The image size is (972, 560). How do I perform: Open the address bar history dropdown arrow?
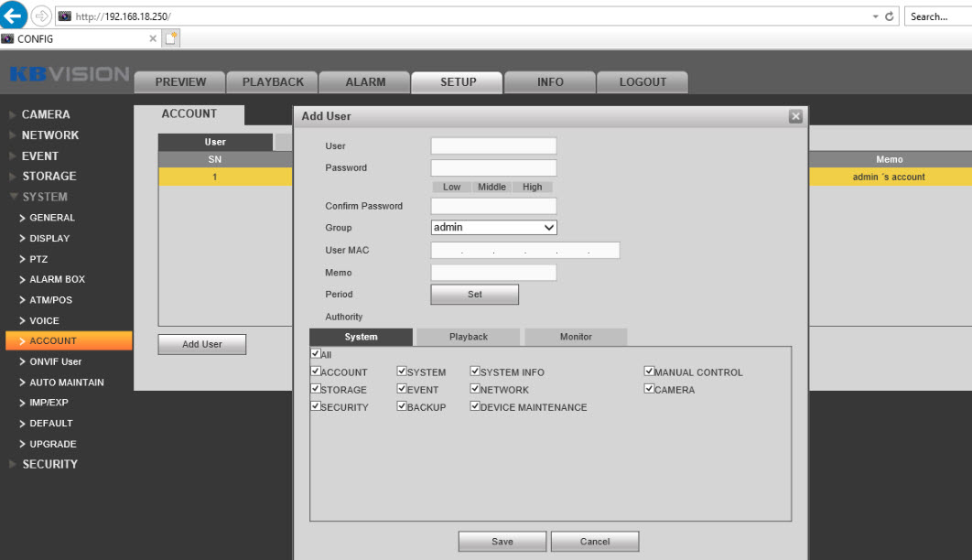(876, 16)
